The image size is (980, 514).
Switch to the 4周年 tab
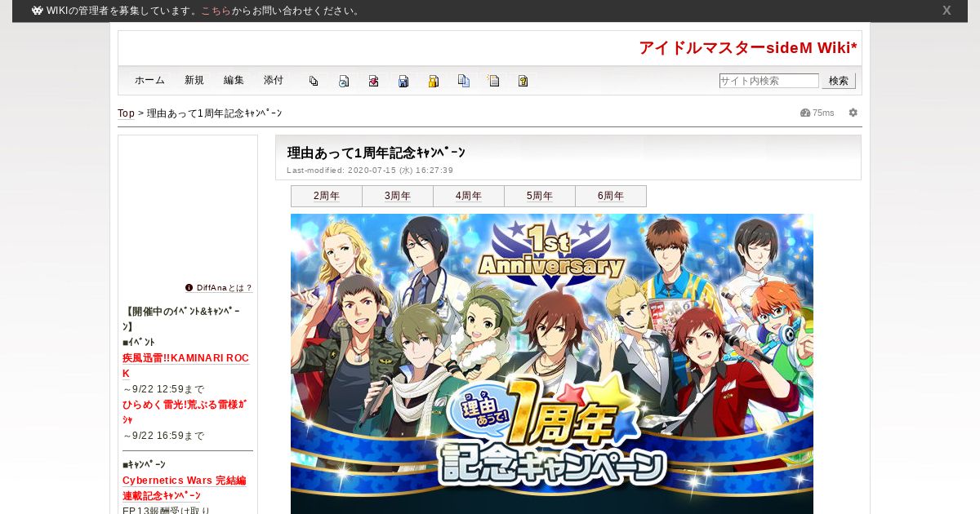[469, 196]
